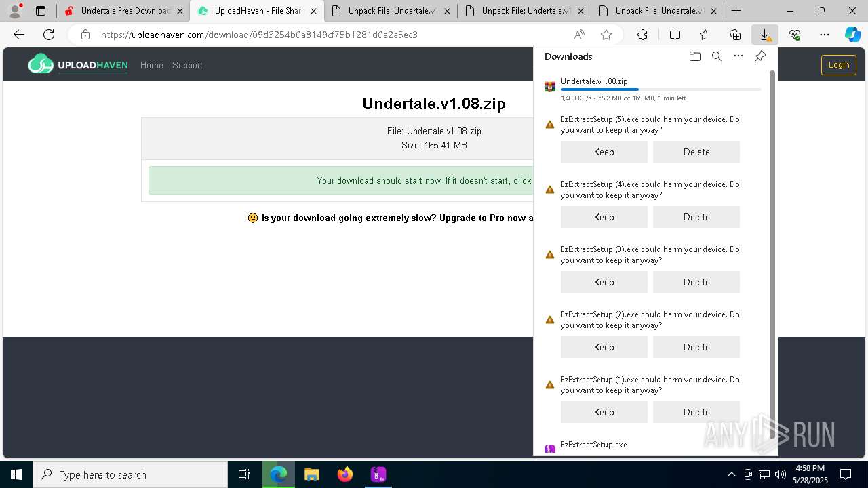Image resolution: width=868 pixels, height=488 pixels.
Task: Click the Undertale.v1.08.zip download progress bar
Action: (x=660, y=89)
